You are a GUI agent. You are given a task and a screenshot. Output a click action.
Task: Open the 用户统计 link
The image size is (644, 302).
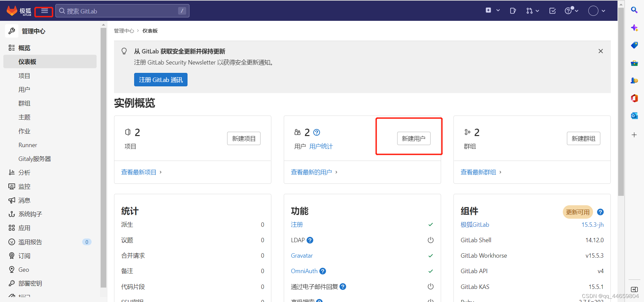[321, 146]
